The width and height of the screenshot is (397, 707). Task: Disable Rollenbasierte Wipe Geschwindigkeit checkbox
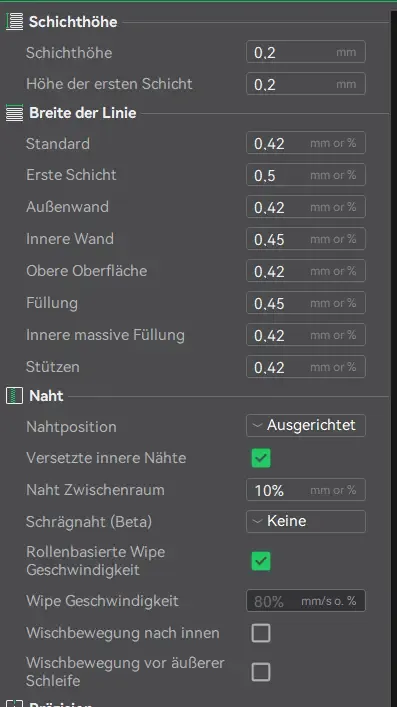261,561
